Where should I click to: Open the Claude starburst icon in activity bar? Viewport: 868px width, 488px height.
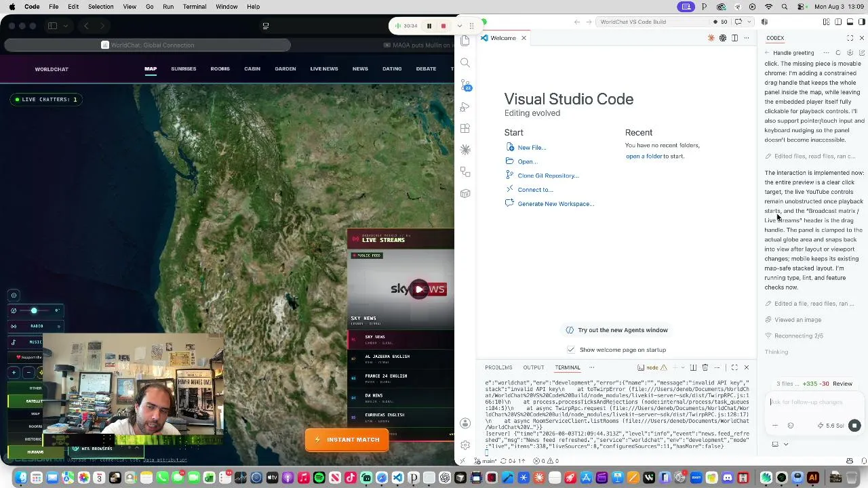(x=465, y=150)
